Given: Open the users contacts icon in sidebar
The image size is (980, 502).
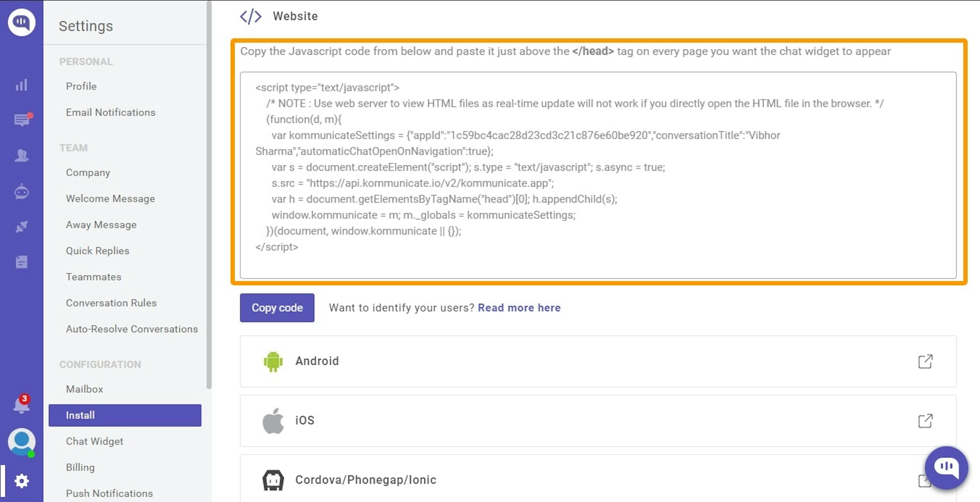Looking at the screenshot, I should (22, 155).
